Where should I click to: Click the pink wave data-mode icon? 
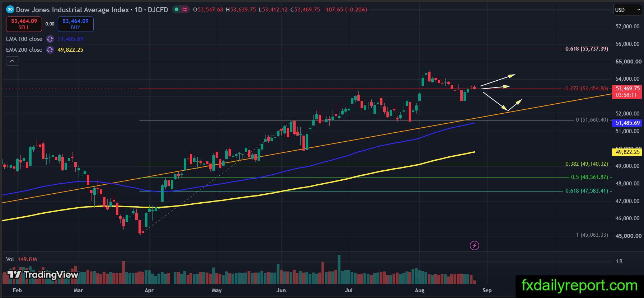(185, 10)
